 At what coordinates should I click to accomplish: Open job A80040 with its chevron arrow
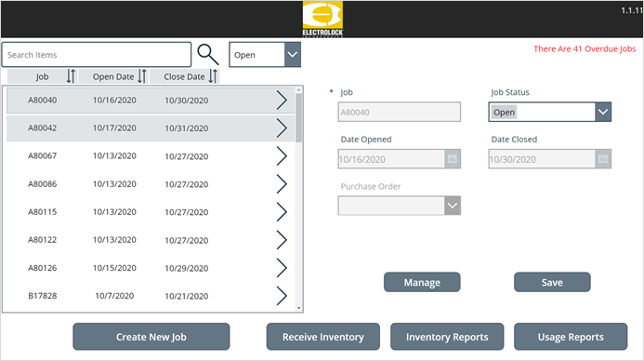pyautogui.click(x=282, y=100)
